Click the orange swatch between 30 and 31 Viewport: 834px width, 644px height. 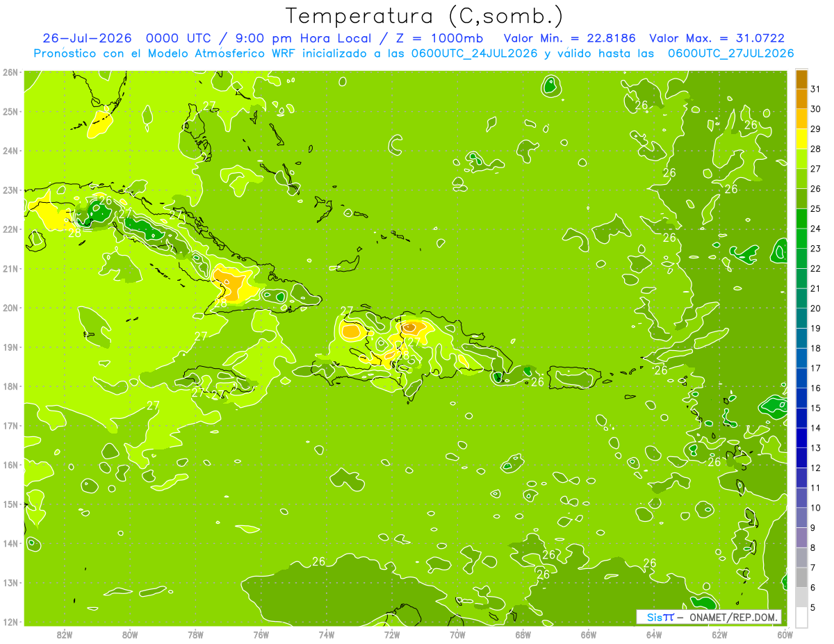801,99
